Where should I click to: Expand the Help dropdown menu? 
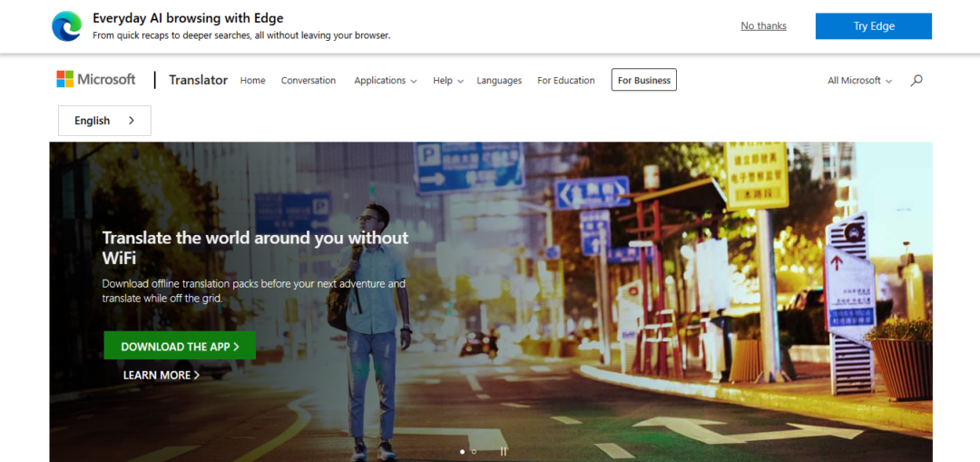pos(447,81)
